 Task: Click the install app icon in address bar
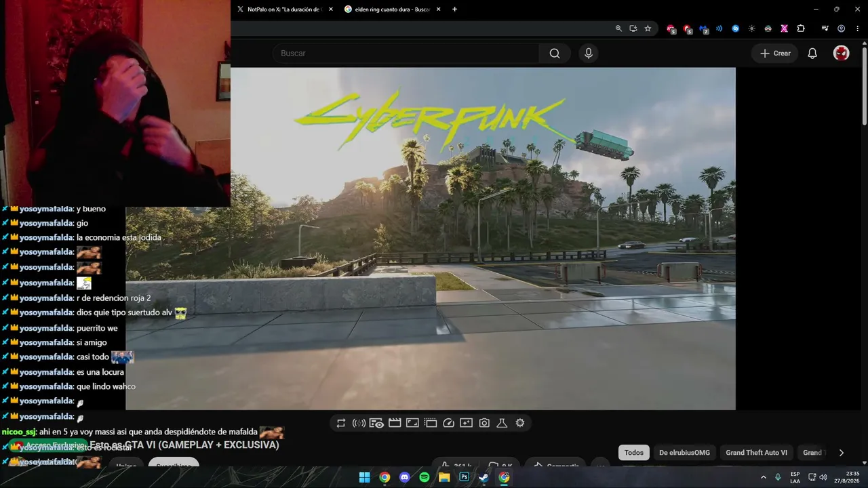tap(633, 28)
